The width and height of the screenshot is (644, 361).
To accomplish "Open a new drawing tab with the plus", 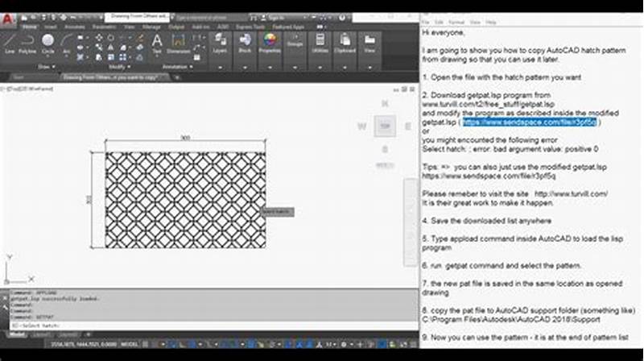I will 177,77.
